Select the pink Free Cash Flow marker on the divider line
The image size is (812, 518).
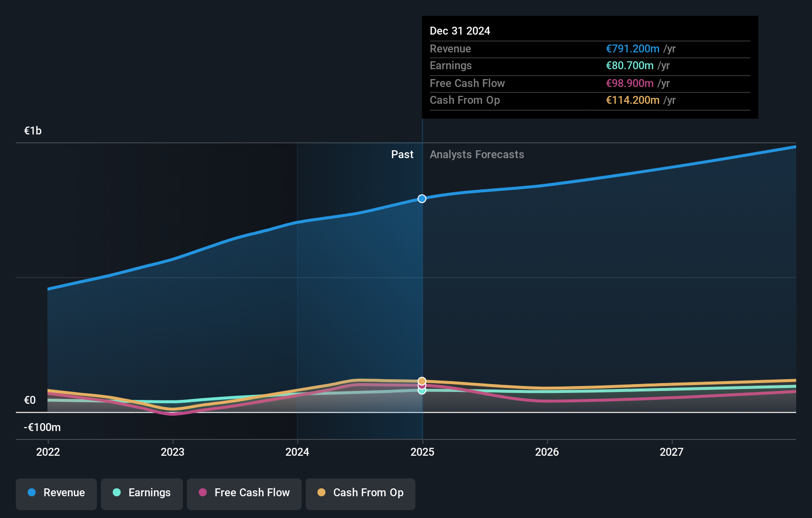422,386
